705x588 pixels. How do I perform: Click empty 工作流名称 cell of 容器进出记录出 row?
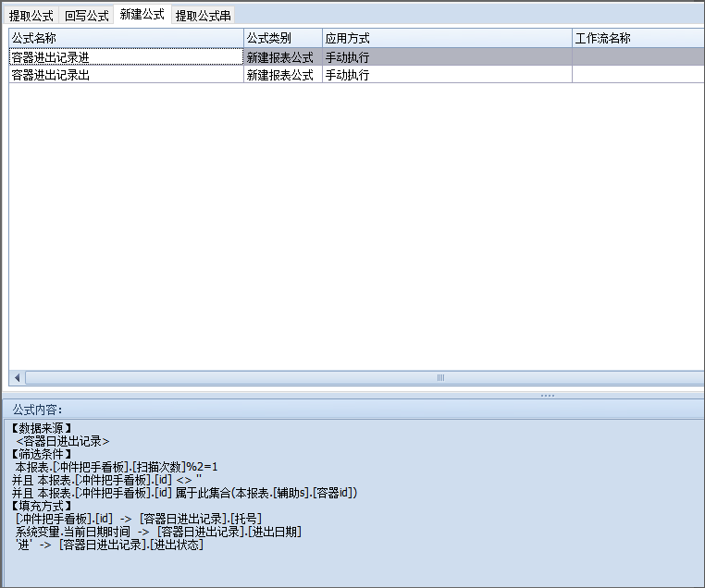point(637,75)
